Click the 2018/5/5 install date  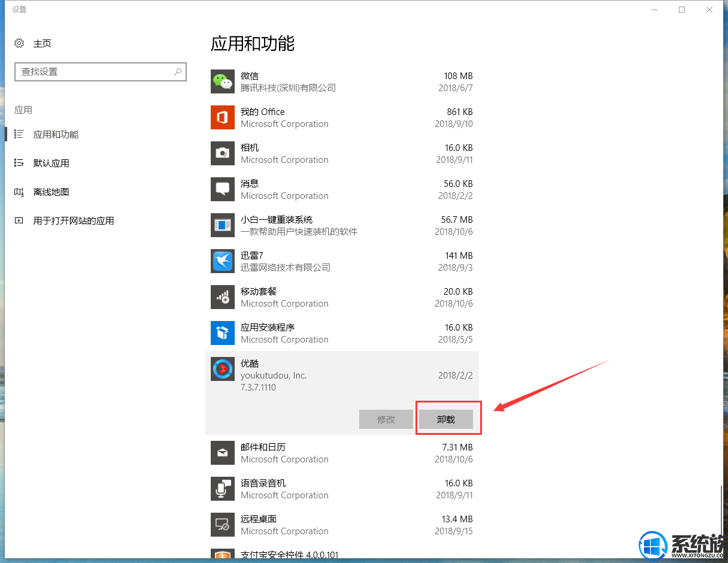click(x=456, y=339)
